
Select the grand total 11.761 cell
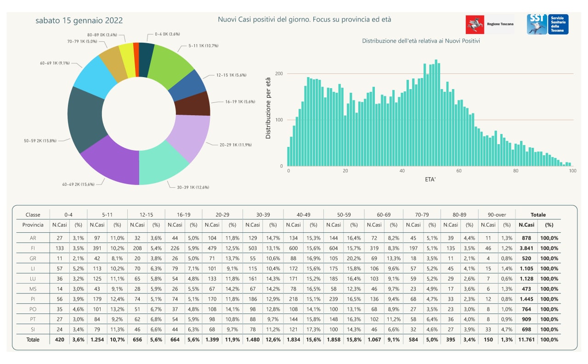click(x=527, y=340)
